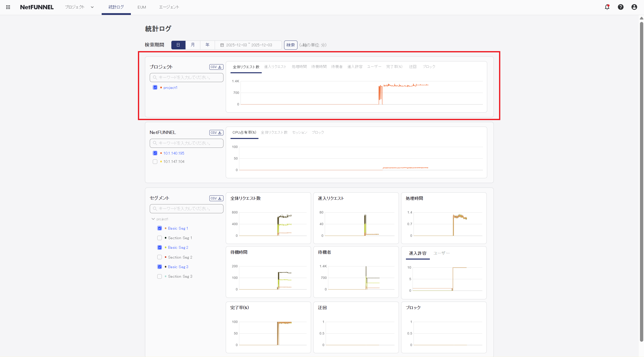Screen dimensions: 644x357
Task: Enable the 10.1.147.104 checkbox
Action: point(155,161)
